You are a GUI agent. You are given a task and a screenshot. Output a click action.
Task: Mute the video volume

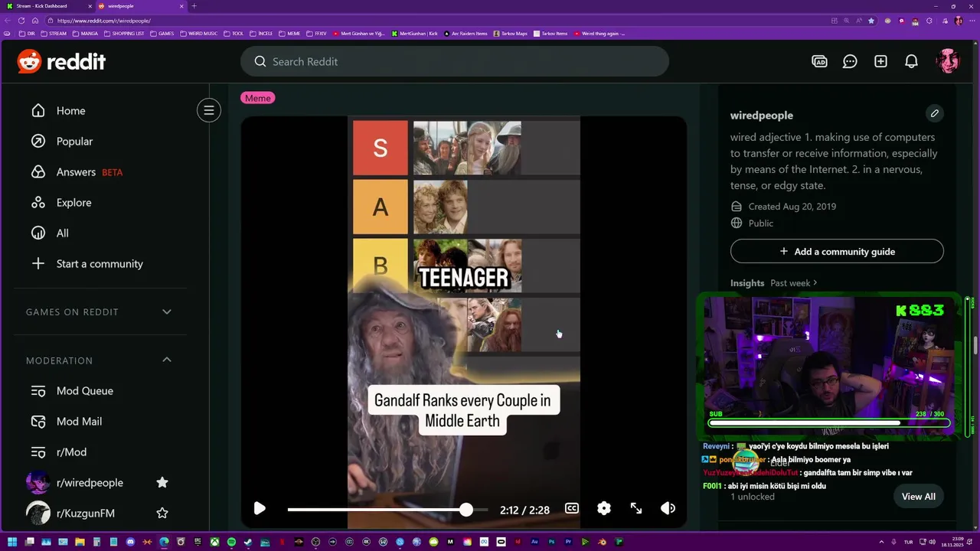click(x=668, y=508)
